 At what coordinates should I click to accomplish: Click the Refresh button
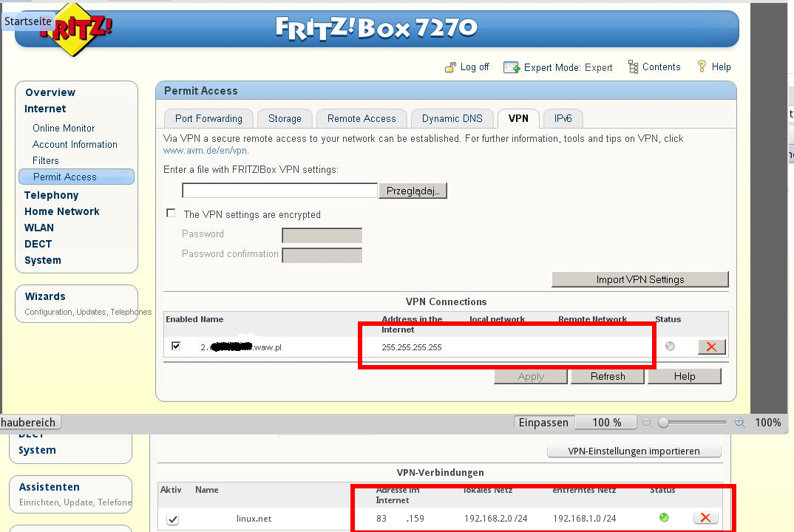coord(608,376)
